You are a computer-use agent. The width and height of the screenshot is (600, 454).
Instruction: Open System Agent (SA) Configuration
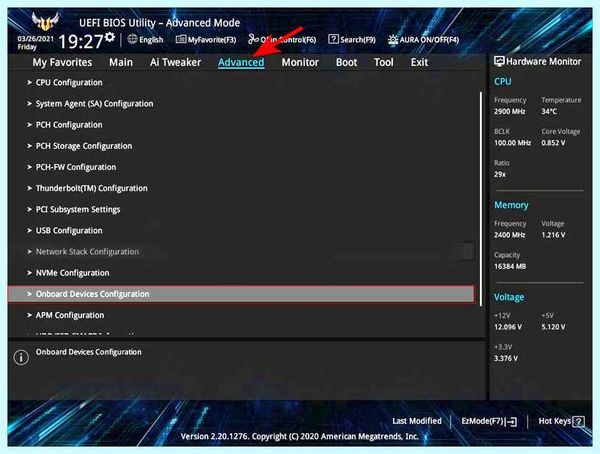coord(95,104)
